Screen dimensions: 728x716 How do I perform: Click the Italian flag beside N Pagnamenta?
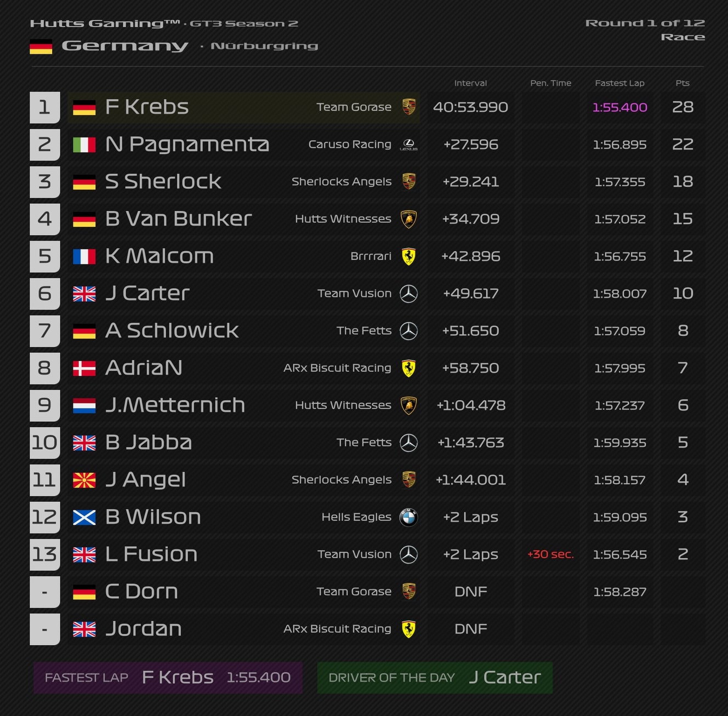point(84,145)
